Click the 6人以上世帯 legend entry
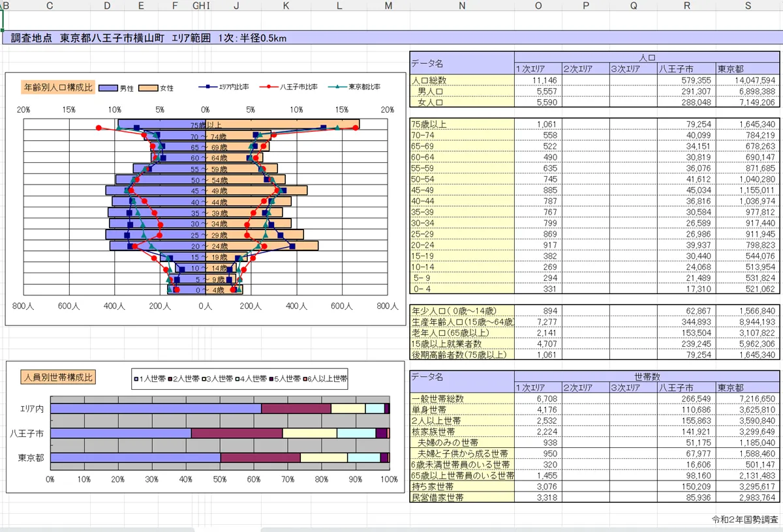The image size is (783, 532). 324,378
